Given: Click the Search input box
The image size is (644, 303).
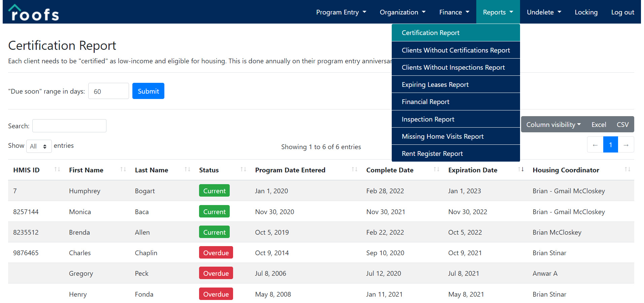Looking at the screenshot, I should click(69, 126).
